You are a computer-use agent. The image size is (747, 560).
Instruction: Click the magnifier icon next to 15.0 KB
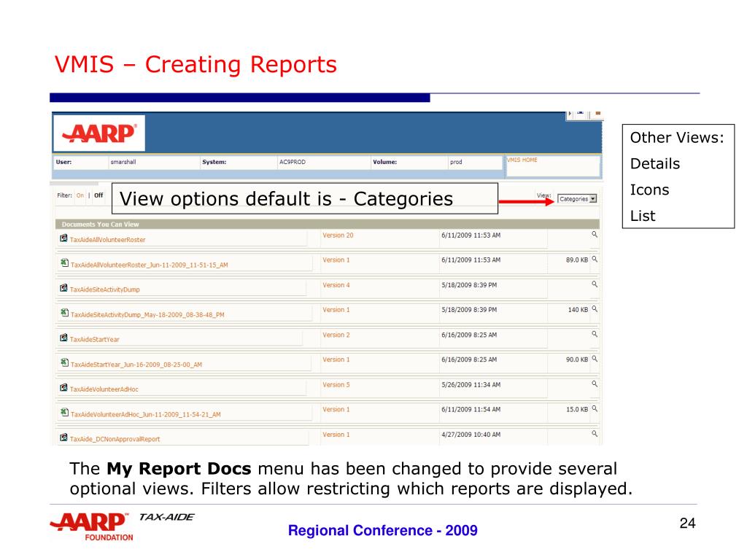[595, 408]
